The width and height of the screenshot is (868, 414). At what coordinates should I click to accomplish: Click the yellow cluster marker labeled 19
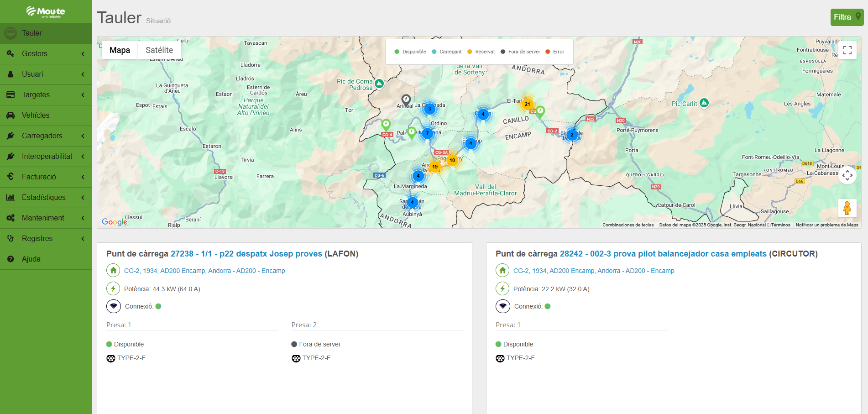[435, 167]
